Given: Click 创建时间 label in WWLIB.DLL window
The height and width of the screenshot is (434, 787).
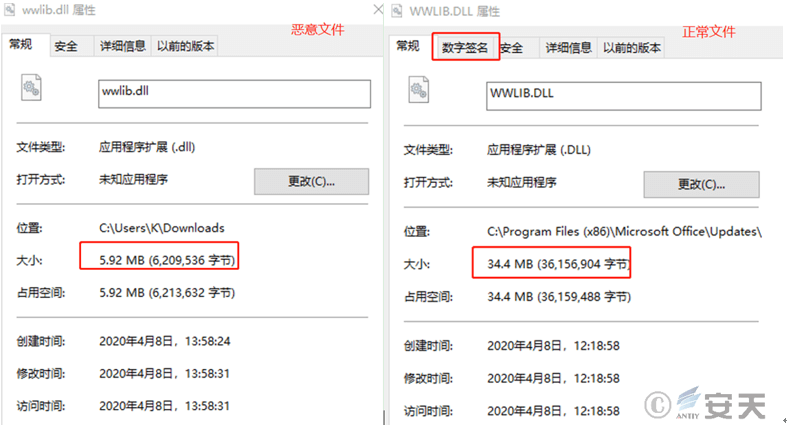Looking at the screenshot, I should click(x=428, y=346).
